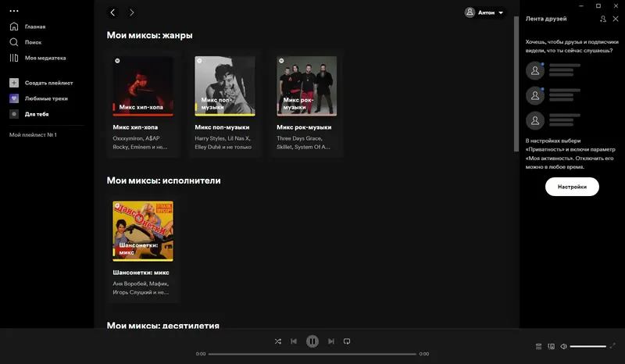This screenshot has height=364, width=625.
Task: Open the connect to device icon
Action: [552, 347]
